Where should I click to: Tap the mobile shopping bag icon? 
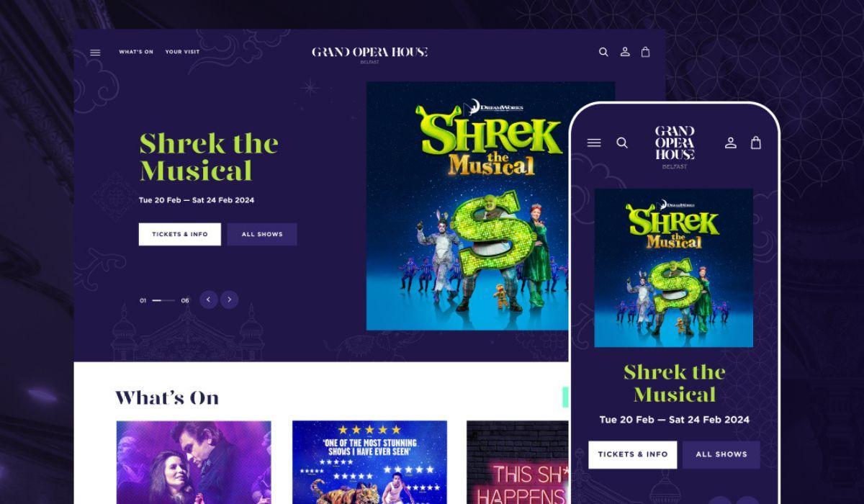pos(756,142)
